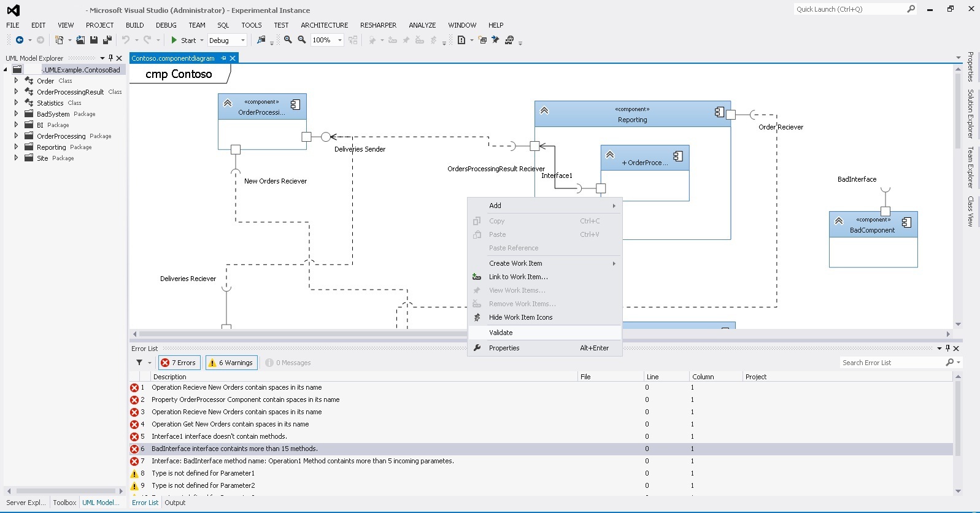Click the Zoom In magnifier icon

tap(288, 40)
